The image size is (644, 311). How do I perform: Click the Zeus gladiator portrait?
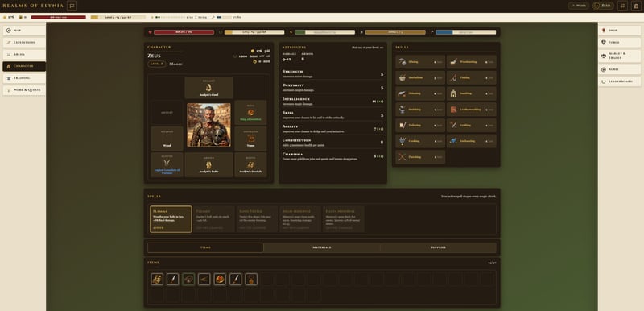point(208,125)
